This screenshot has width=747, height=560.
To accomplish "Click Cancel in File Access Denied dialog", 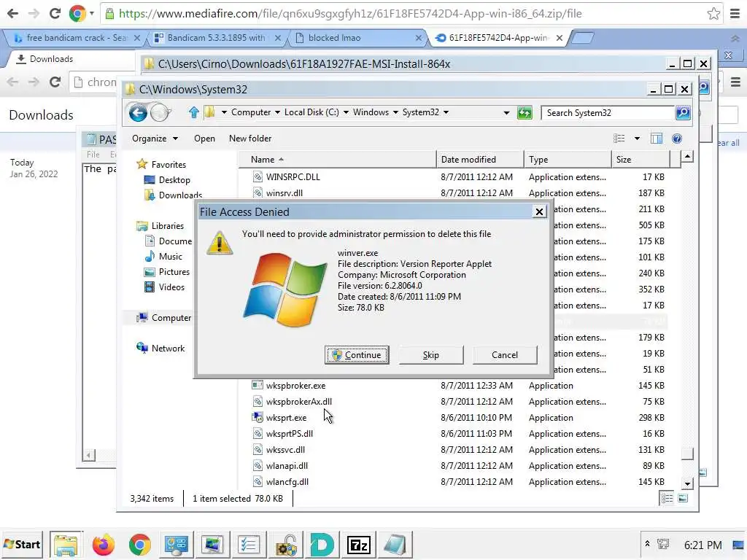I will [505, 355].
